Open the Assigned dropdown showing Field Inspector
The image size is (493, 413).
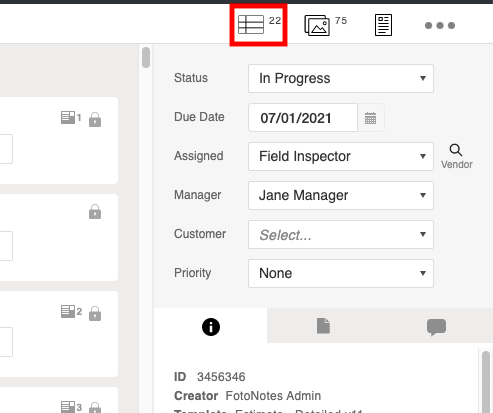coord(341,156)
